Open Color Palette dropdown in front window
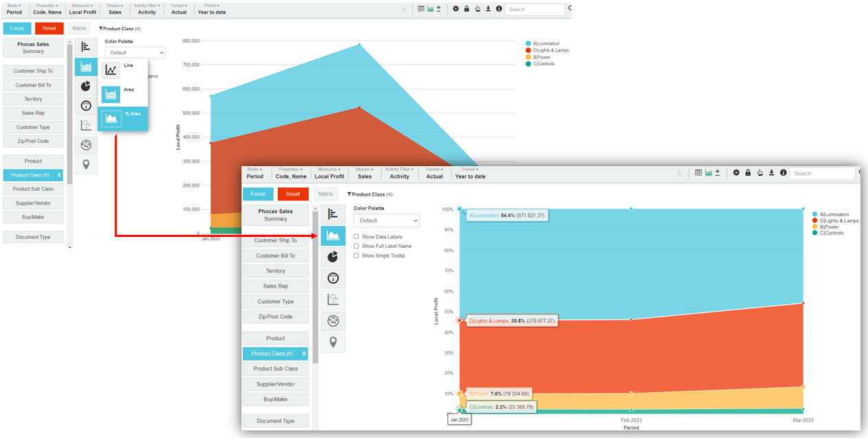 tap(386, 220)
